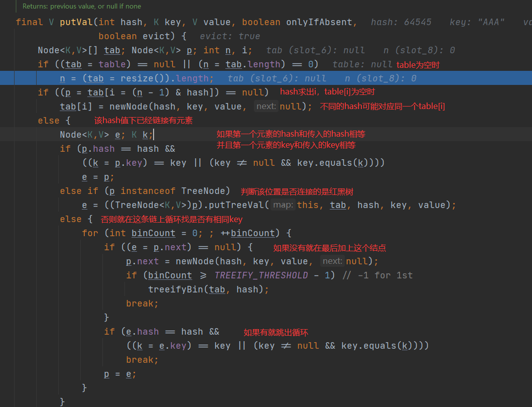Click the 'evict: true' inline hint
The width and height of the screenshot is (532, 407).
coord(230,36)
